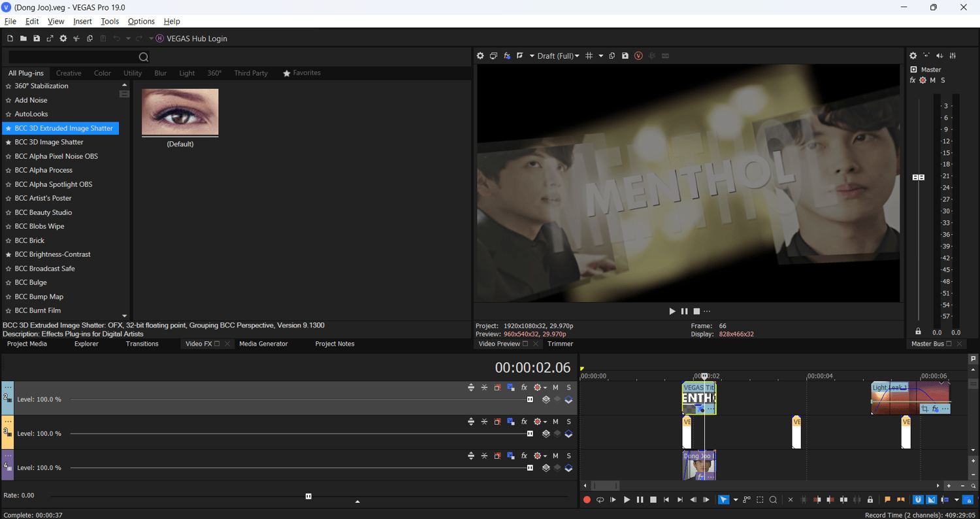The image size is (980, 519).
Task: Adjust the Master bus volume fader
Action: coord(919,177)
